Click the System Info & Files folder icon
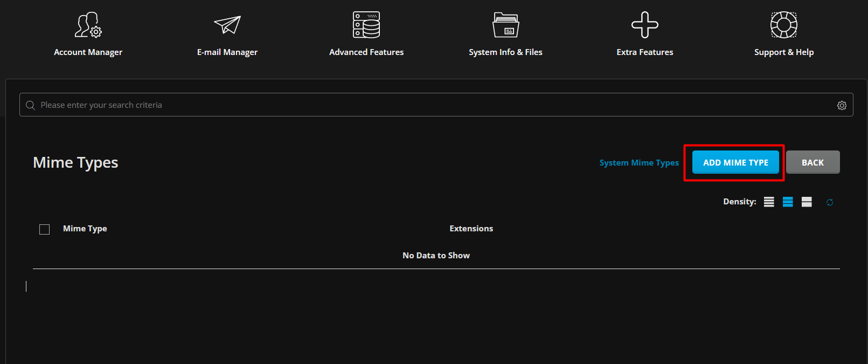Viewport: 868px width, 364px height. click(x=505, y=25)
